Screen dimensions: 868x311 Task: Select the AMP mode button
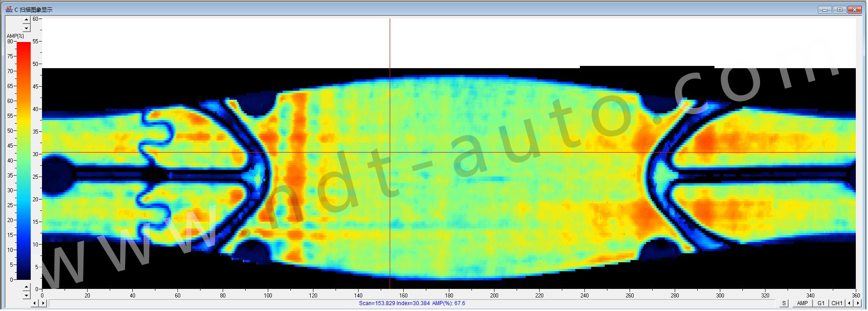(802, 303)
